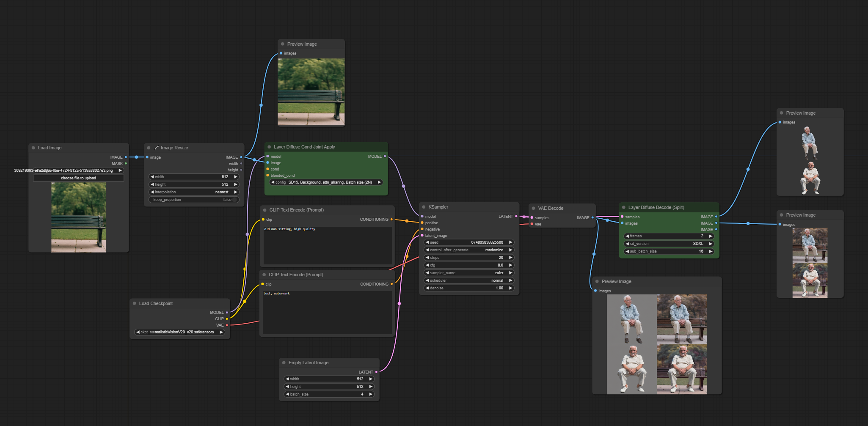Click the park bench preview image thumbnail

(311, 92)
